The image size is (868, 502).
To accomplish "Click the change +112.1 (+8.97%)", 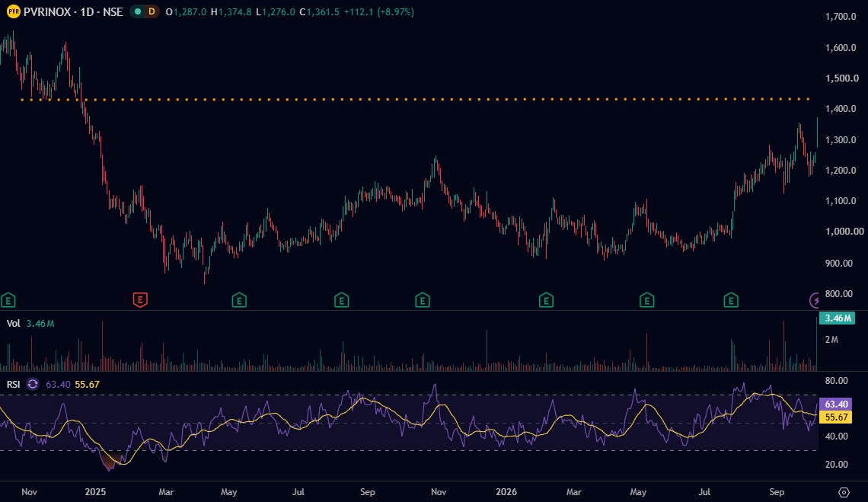I will (x=378, y=11).
